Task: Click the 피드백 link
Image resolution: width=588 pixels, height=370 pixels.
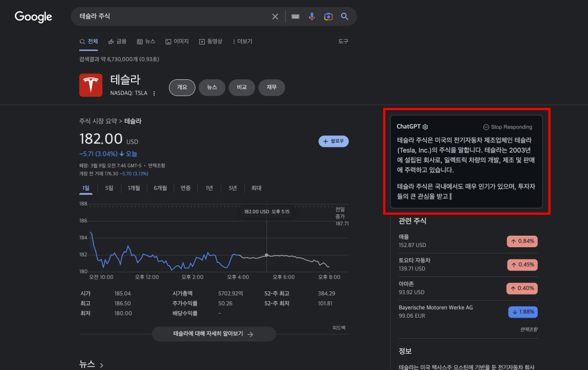Action: click(339, 328)
